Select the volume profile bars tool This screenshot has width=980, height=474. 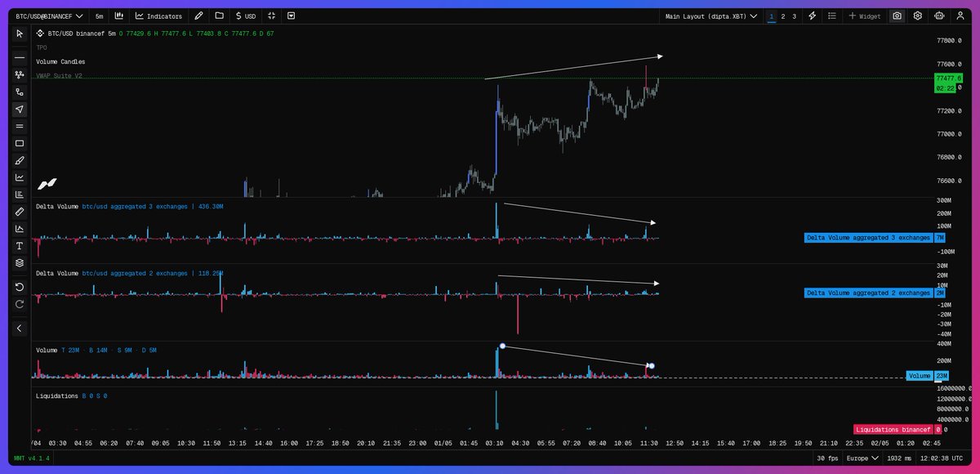pyautogui.click(x=20, y=195)
